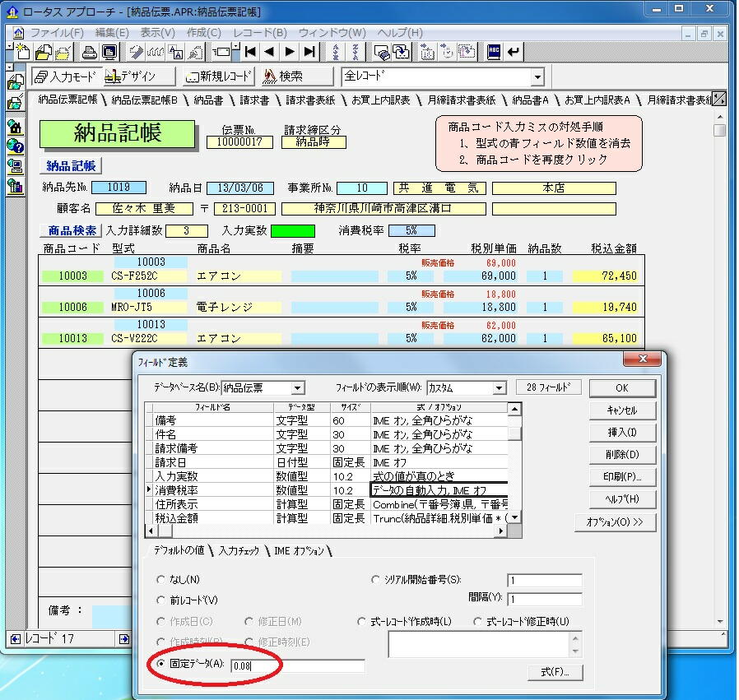Click the globe books sidebar icon
This screenshot has height=700, width=739.
(15, 187)
